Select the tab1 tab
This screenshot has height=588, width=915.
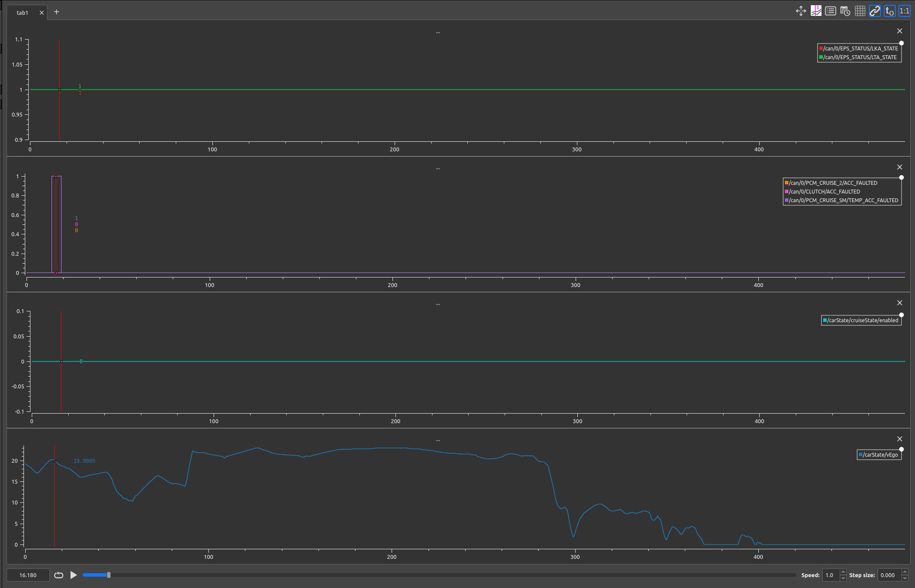point(23,13)
